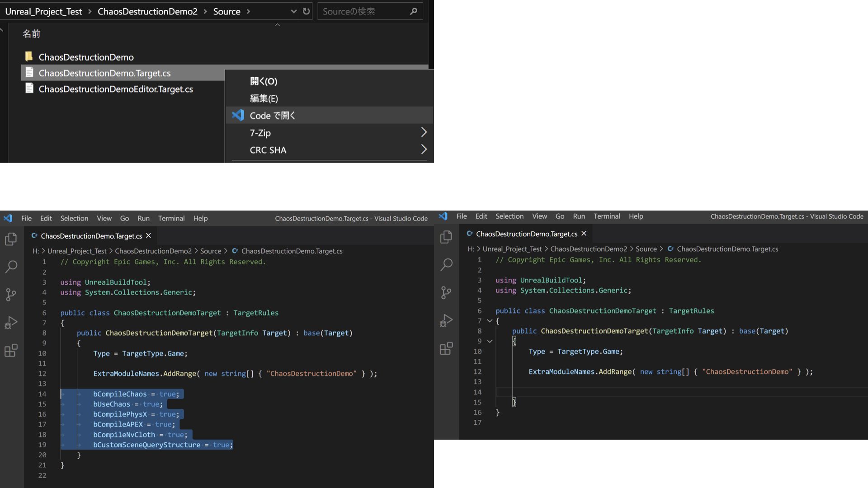Click Source breadcrumb in left VS Code editor
The image size is (868, 488).
(211, 251)
